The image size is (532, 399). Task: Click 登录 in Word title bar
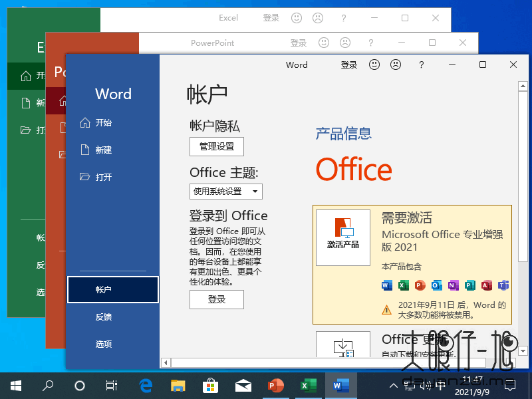[x=349, y=65]
